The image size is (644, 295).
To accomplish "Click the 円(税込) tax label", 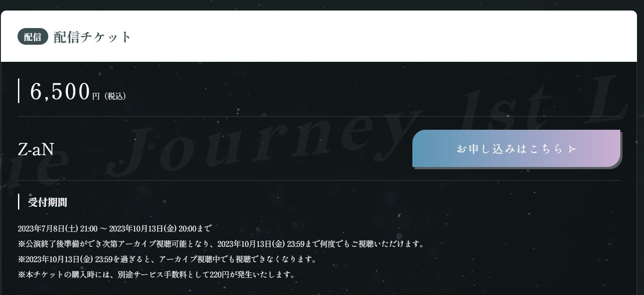I will click(109, 96).
